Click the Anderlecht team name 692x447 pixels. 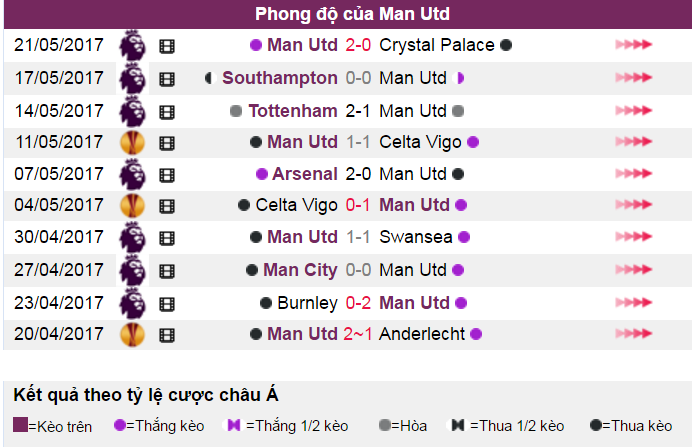point(422,334)
